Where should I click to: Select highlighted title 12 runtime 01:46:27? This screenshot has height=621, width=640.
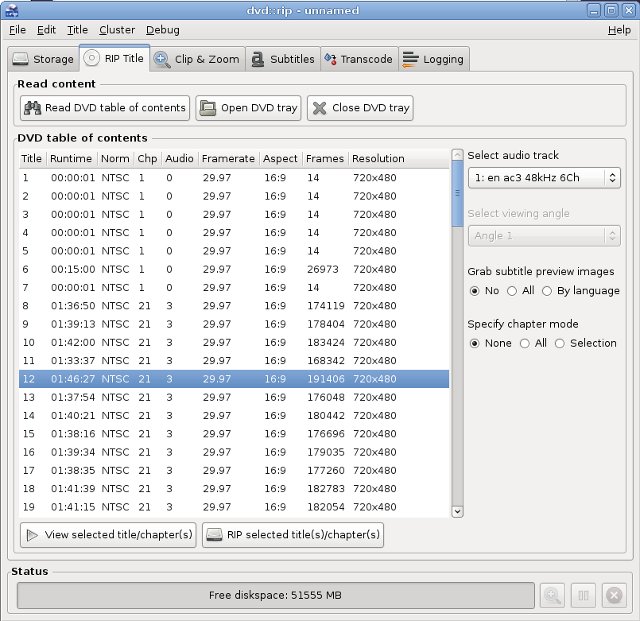click(x=234, y=379)
